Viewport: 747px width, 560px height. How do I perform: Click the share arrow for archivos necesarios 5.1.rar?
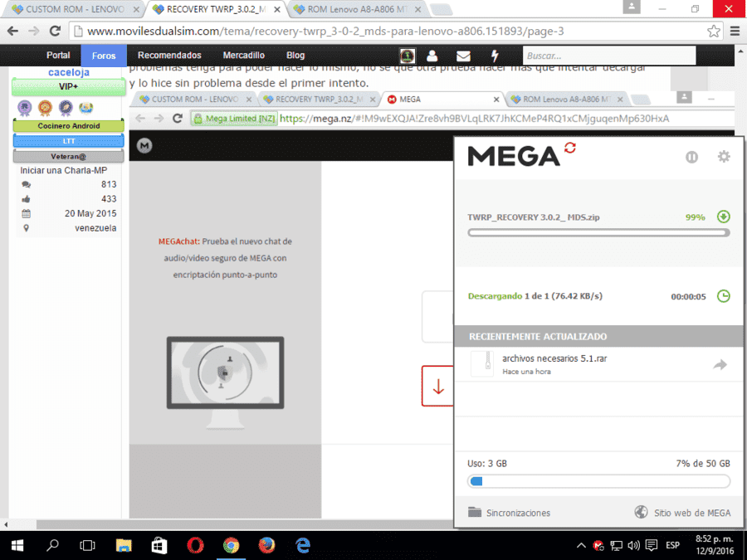coord(720,365)
